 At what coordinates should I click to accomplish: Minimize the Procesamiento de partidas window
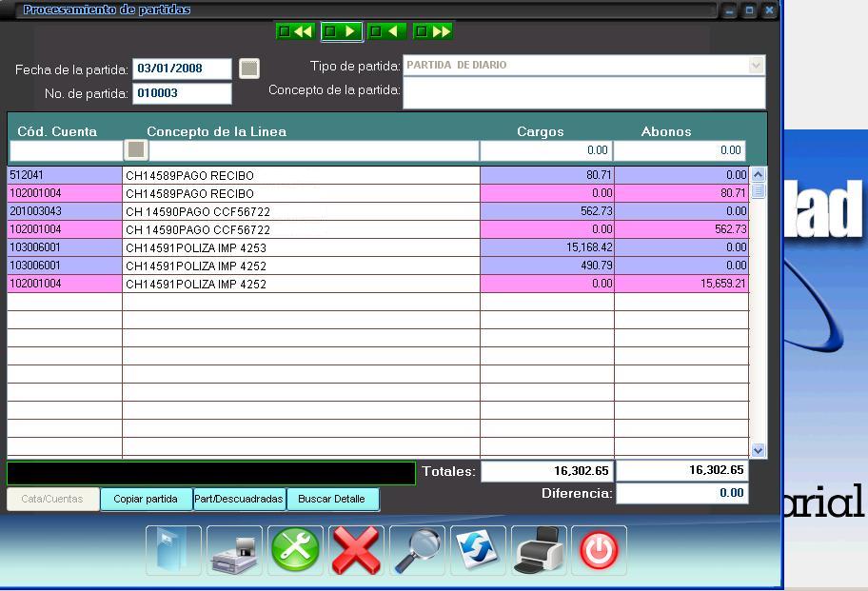pos(730,10)
